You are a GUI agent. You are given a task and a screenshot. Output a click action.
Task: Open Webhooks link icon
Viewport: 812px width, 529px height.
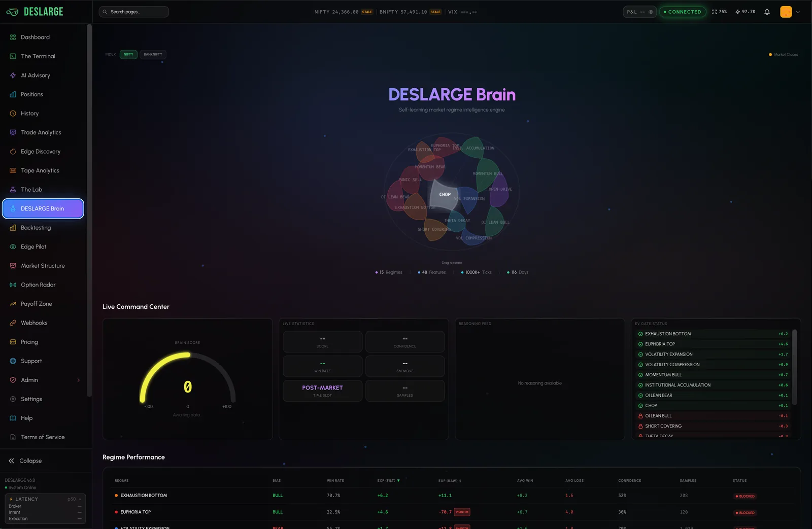click(13, 323)
